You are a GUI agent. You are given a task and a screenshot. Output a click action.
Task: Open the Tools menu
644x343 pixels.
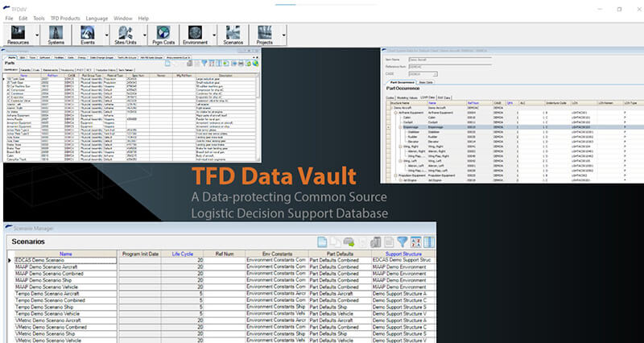[39, 19]
